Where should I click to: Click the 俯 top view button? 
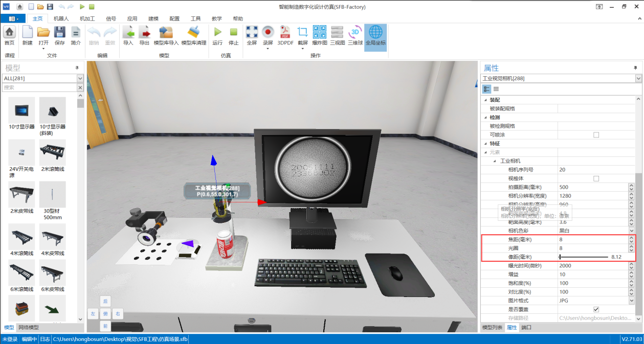pos(105,314)
